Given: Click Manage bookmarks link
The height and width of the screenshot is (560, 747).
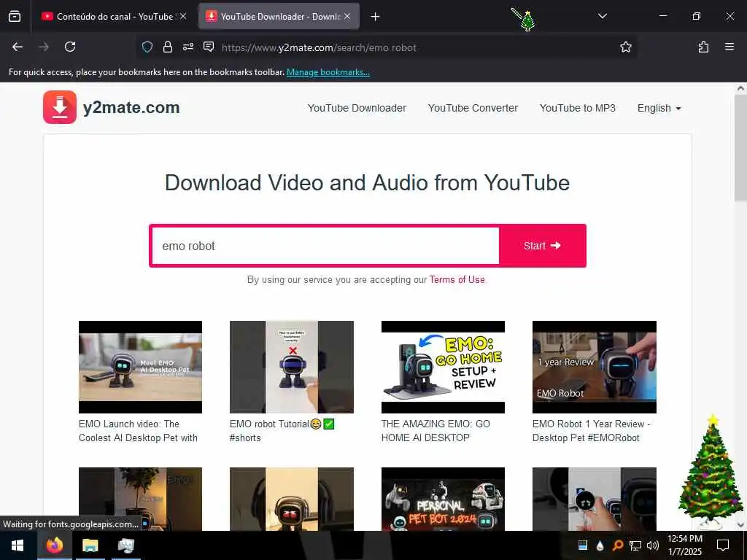Looking at the screenshot, I should [x=328, y=72].
